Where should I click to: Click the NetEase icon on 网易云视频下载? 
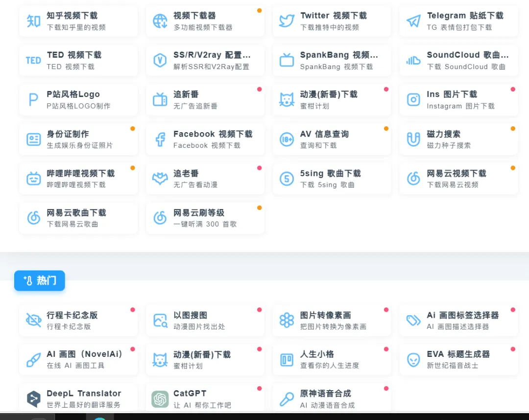tap(413, 178)
